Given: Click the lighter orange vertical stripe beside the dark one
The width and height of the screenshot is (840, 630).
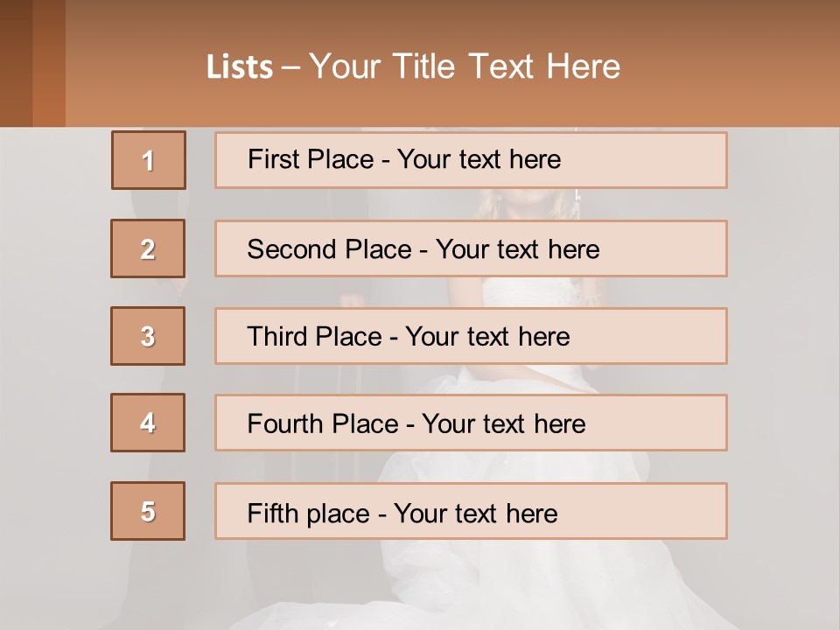Looking at the screenshot, I should pyautogui.click(x=49, y=63).
